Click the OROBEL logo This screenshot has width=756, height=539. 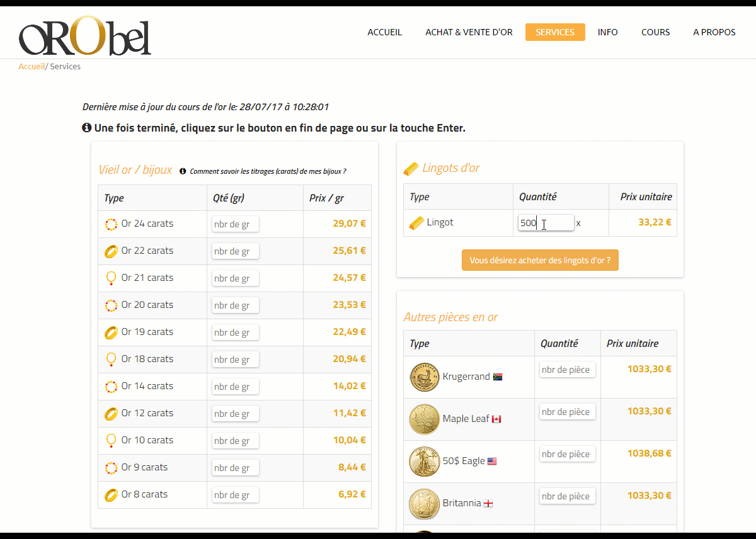pyautogui.click(x=85, y=35)
